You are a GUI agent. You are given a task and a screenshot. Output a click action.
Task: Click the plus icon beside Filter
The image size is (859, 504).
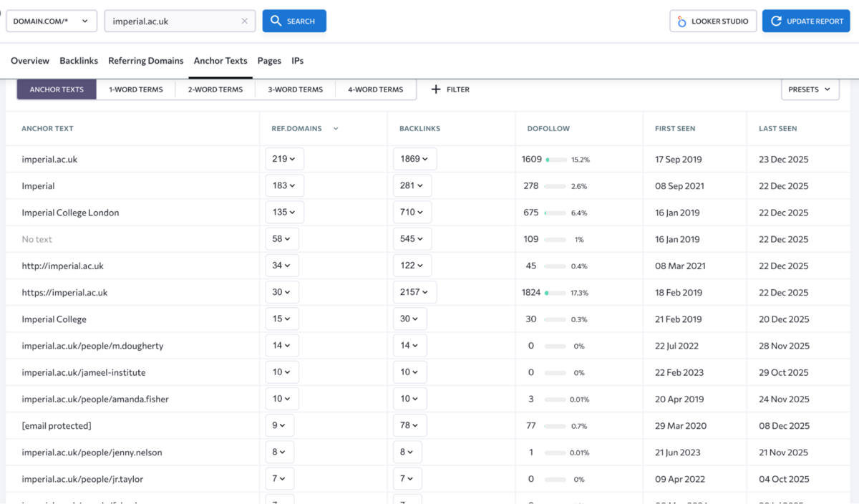click(436, 89)
